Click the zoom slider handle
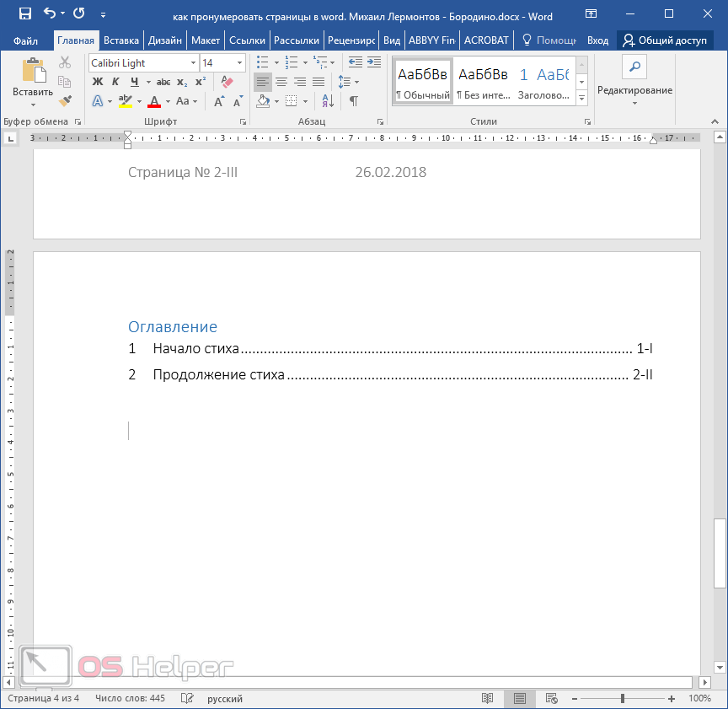 [x=623, y=698]
